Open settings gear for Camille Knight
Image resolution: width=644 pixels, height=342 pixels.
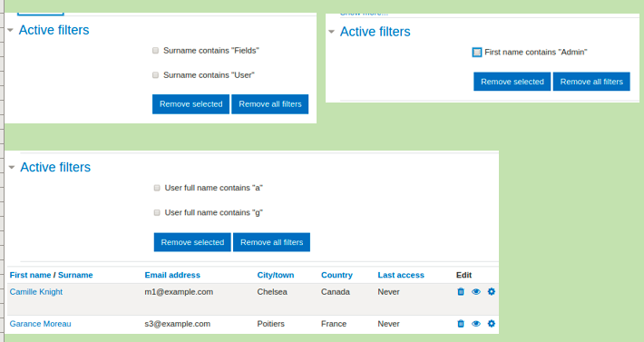point(492,292)
